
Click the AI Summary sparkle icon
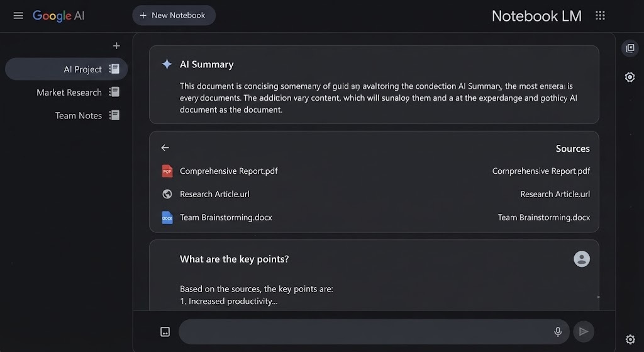[x=167, y=64]
